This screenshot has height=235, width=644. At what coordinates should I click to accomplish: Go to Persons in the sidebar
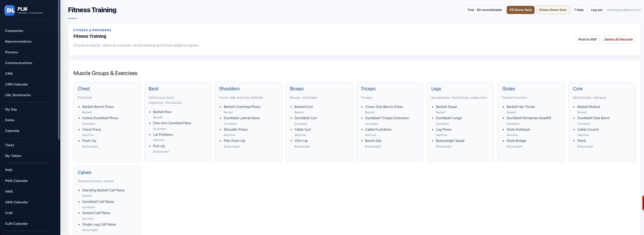point(11,52)
